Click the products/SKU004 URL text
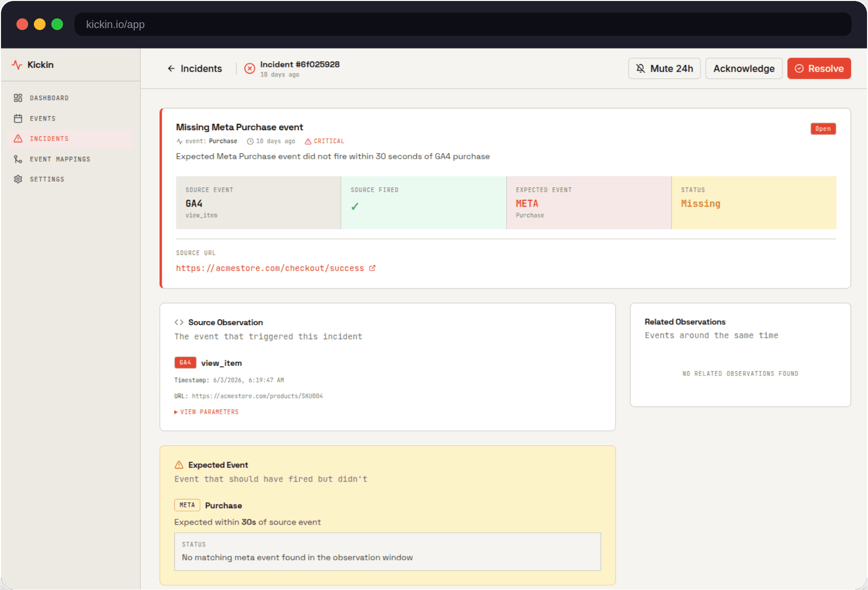The width and height of the screenshot is (868, 590). tap(257, 396)
